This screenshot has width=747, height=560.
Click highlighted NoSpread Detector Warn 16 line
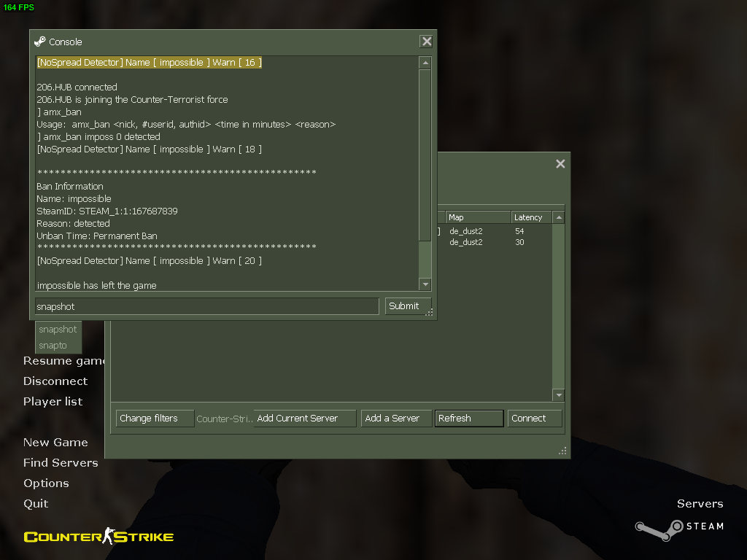tap(149, 63)
